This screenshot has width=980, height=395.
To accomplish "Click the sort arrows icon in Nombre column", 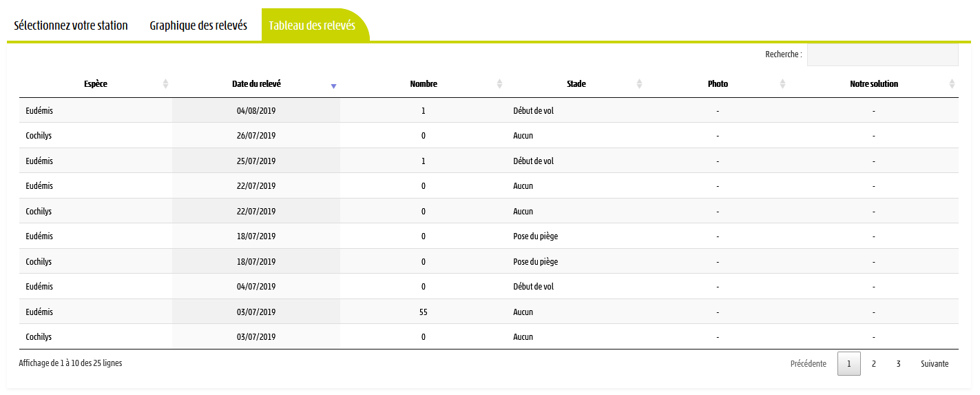I will tap(499, 84).
